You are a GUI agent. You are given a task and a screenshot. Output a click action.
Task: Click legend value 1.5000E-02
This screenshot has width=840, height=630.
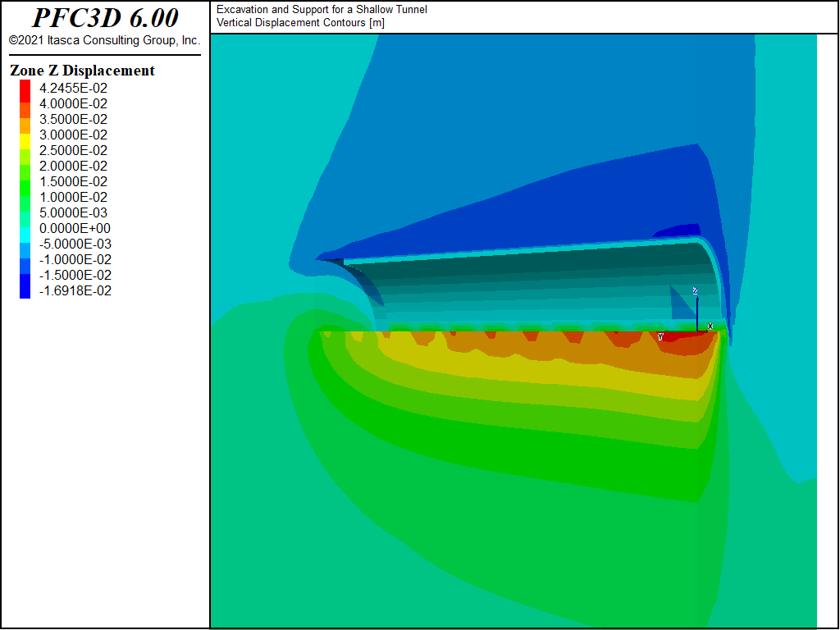point(73,181)
